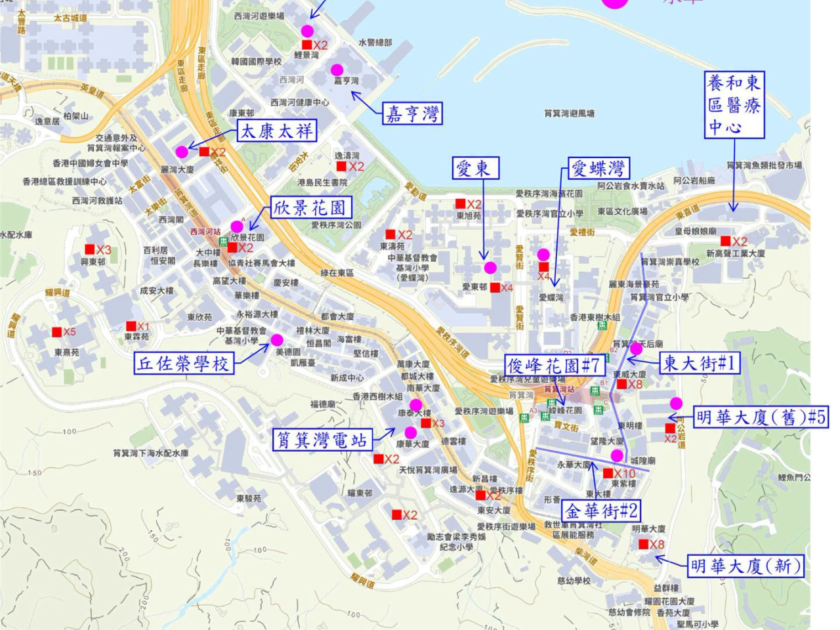840x630 pixels.
Task: Click the 養和東區醫療中心 callout box
Action: pyautogui.click(x=735, y=104)
